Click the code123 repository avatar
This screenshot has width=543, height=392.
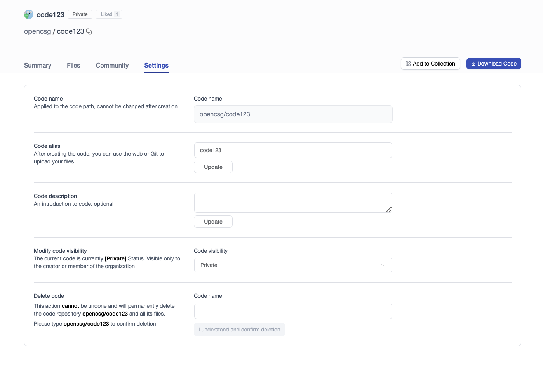28,14
